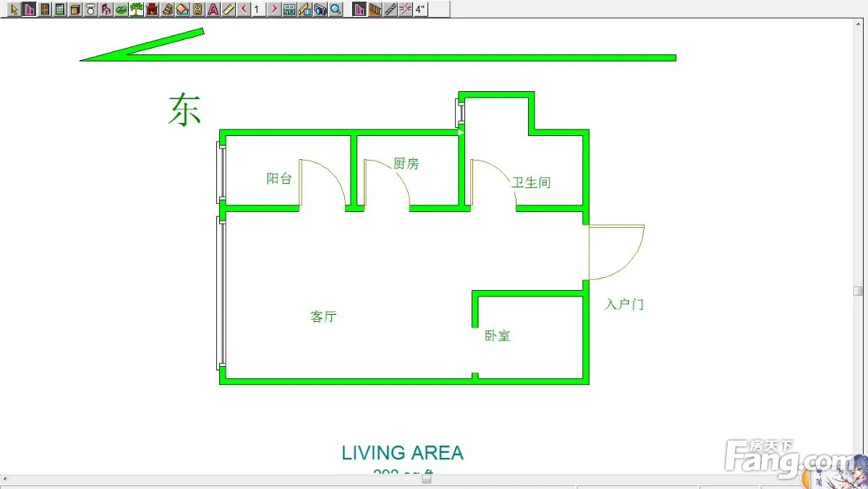
Task: Select the window tool
Action: coord(60,9)
